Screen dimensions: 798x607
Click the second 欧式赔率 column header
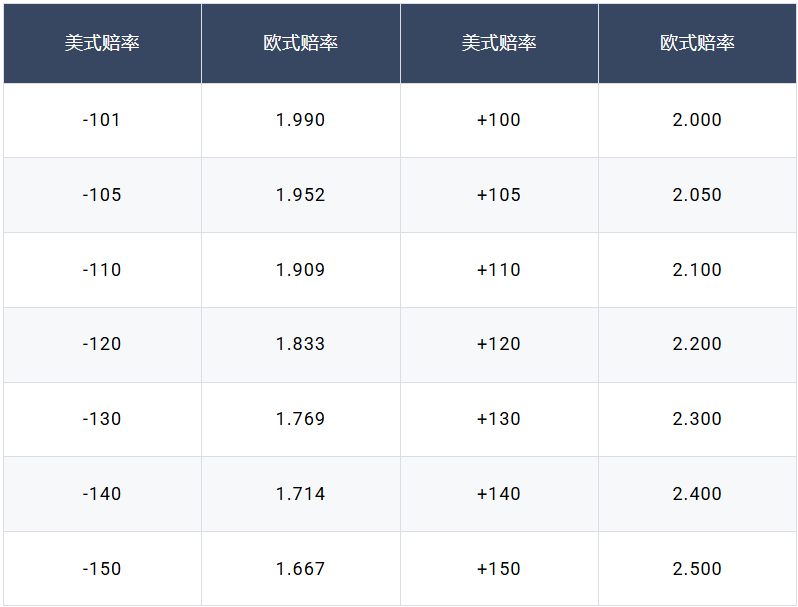point(697,43)
